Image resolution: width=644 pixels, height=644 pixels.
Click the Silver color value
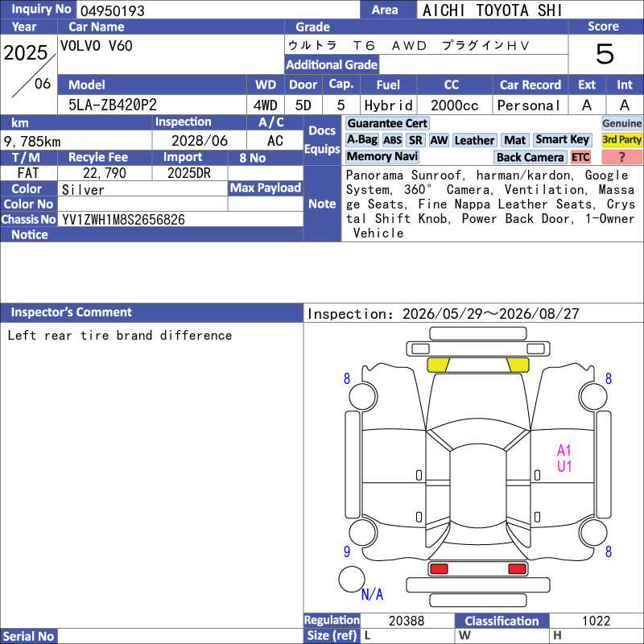[83, 190]
